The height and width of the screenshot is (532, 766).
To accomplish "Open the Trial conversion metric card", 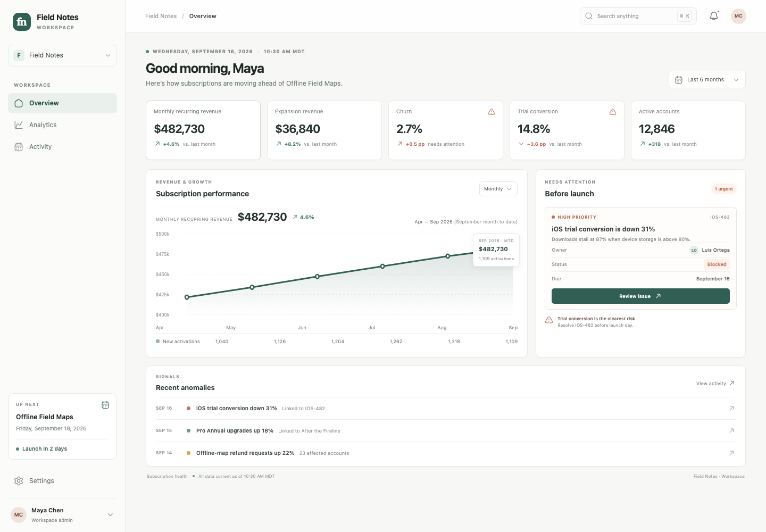I will [567, 130].
